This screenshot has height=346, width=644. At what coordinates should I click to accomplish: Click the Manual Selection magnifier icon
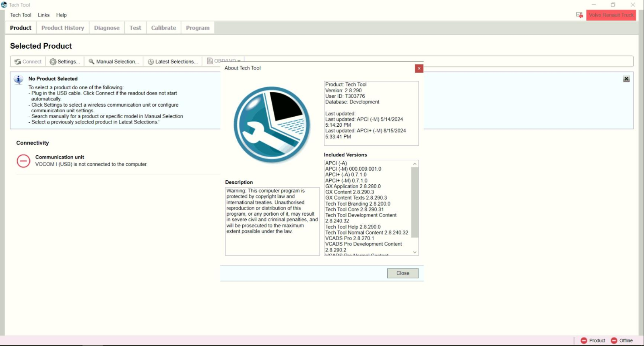91,62
